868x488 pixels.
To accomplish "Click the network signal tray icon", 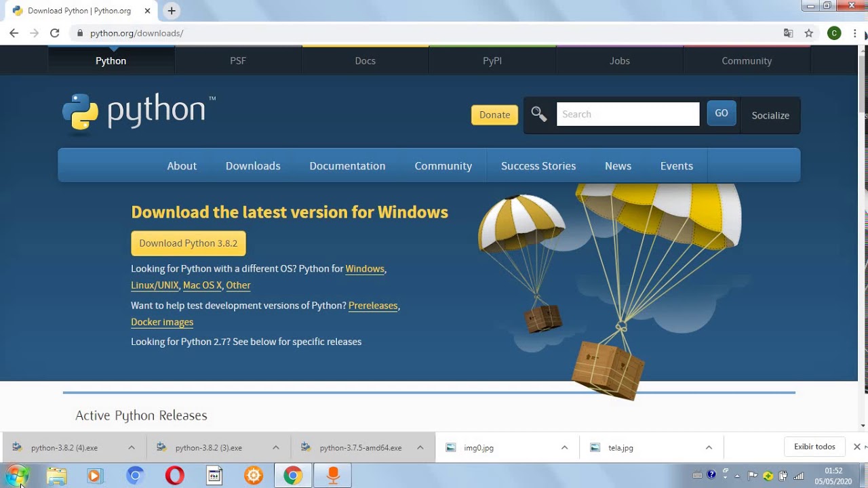I will [x=799, y=476].
